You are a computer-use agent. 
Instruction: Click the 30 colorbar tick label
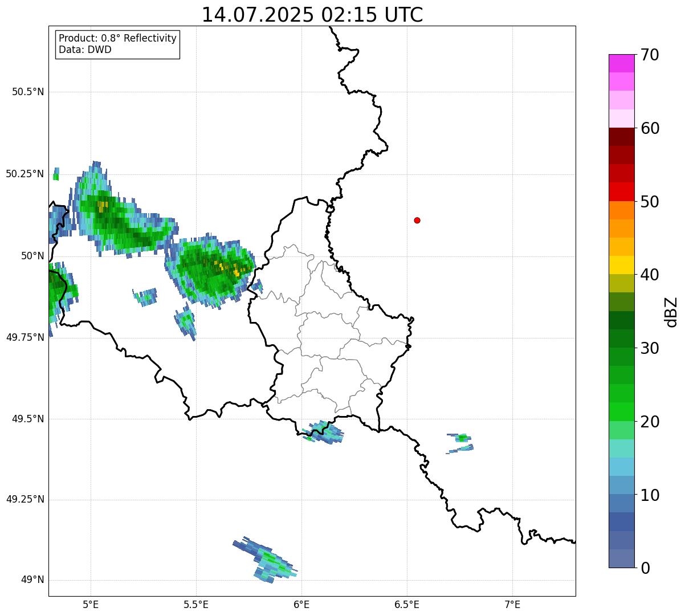[650, 348]
